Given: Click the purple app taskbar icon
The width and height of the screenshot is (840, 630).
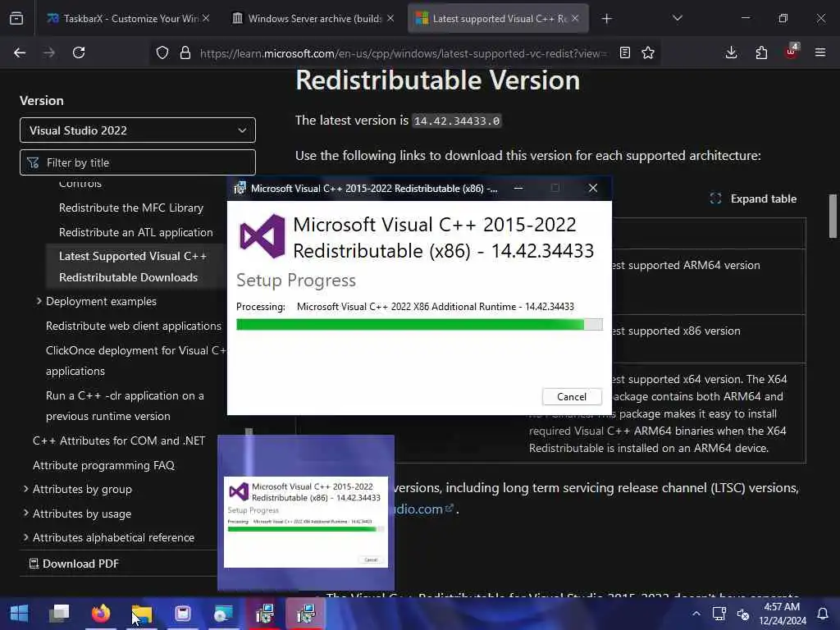Looking at the screenshot, I should [183, 613].
